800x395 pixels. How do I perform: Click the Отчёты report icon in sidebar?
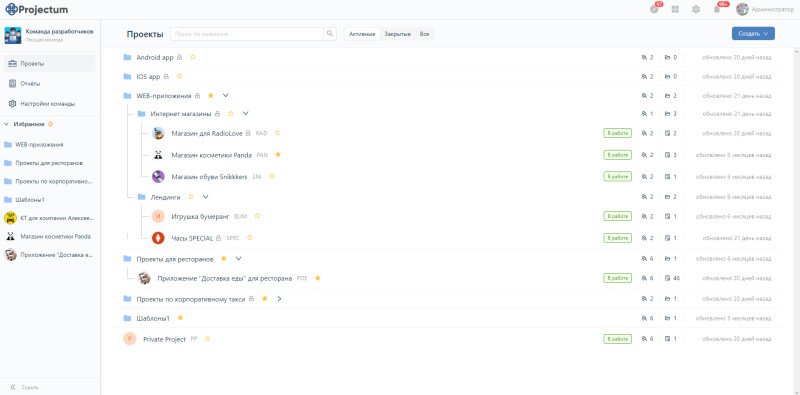13,83
